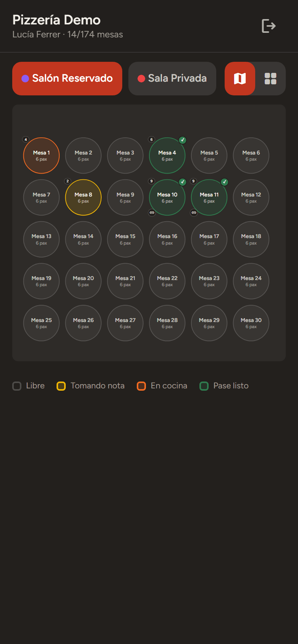
Task: Click the number 2 badge on Mesa 8
Action: coord(68,181)
